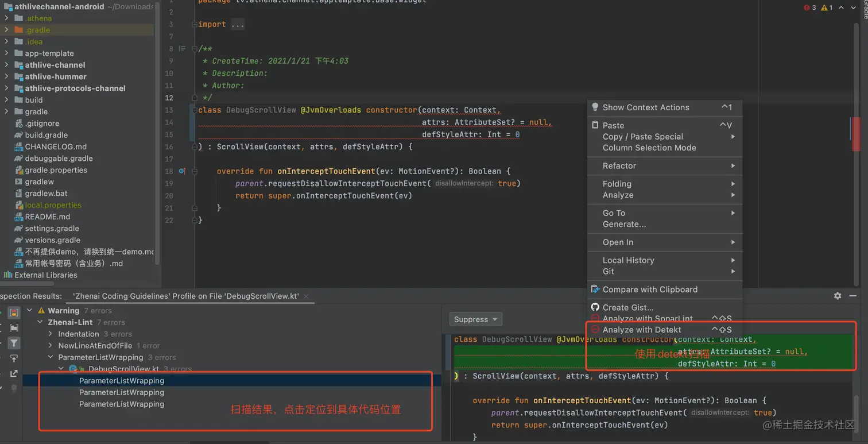Choose Analyze with Detekt
The image size is (868, 444).
pyautogui.click(x=664, y=330)
